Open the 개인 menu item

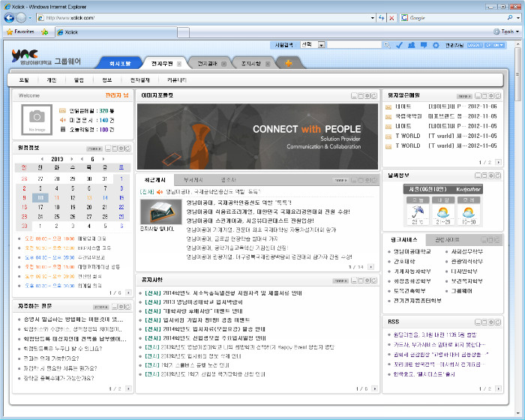(x=51, y=80)
